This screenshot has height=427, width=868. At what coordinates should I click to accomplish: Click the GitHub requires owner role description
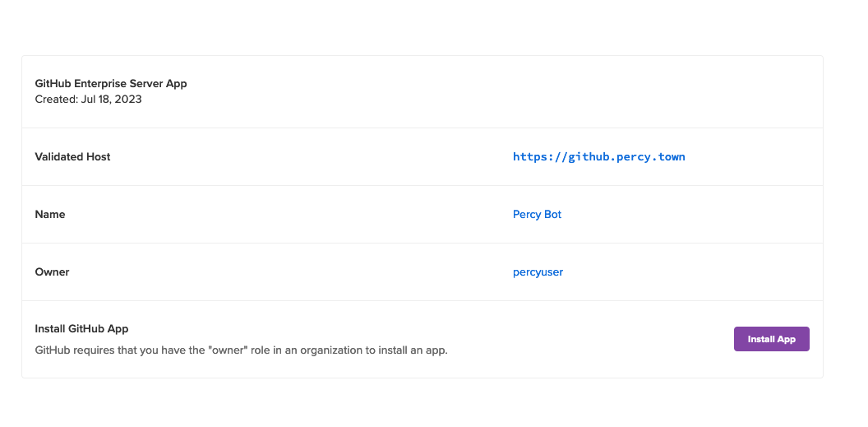click(x=241, y=350)
